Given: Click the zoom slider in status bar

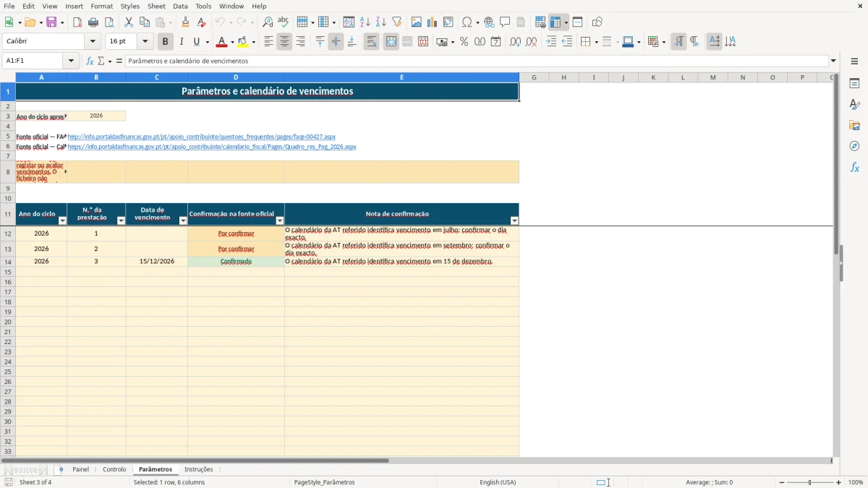Looking at the screenshot, I should (x=809, y=482).
